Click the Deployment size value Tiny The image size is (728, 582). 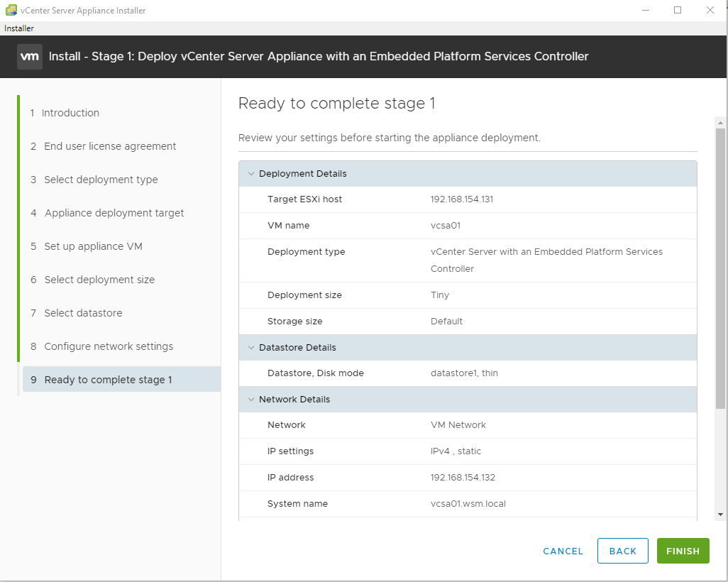(440, 295)
